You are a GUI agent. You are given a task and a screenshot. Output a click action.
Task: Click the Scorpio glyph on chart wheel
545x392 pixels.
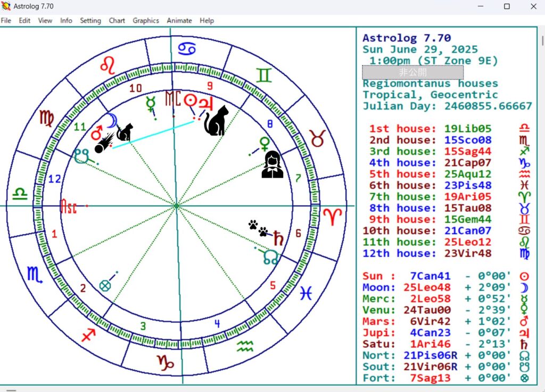pyautogui.click(x=35, y=274)
